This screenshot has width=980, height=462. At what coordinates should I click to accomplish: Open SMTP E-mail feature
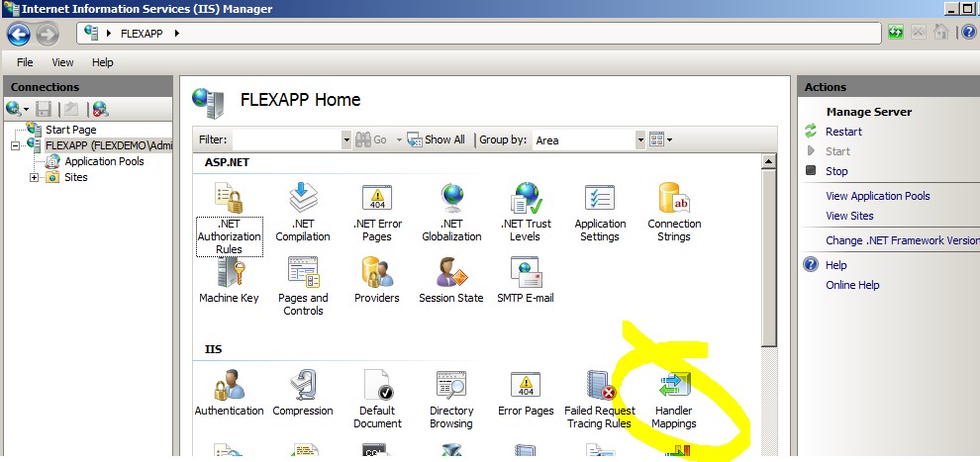(526, 280)
